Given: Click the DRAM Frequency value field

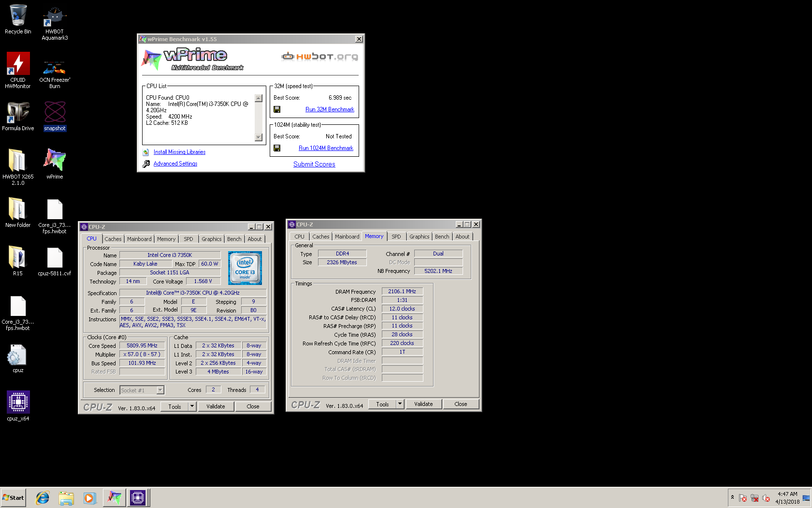Looking at the screenshot, I should coord(402,291).
